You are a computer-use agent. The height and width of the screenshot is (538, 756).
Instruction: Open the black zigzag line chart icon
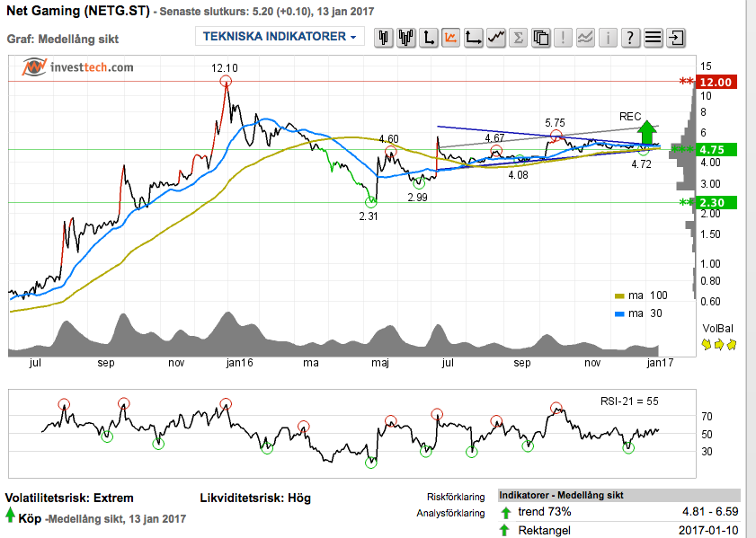(495, 37)
